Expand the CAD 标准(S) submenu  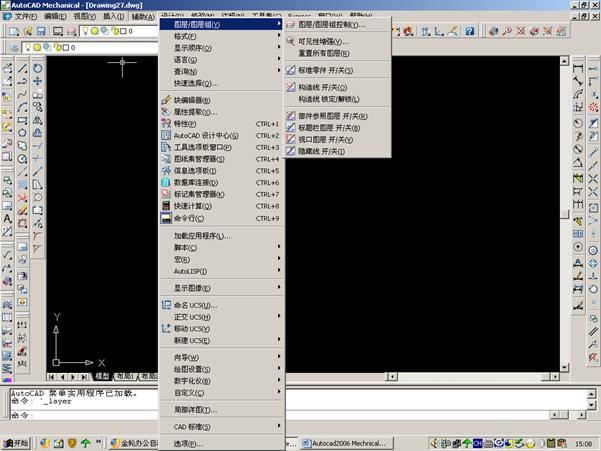[x=222, y=427]
